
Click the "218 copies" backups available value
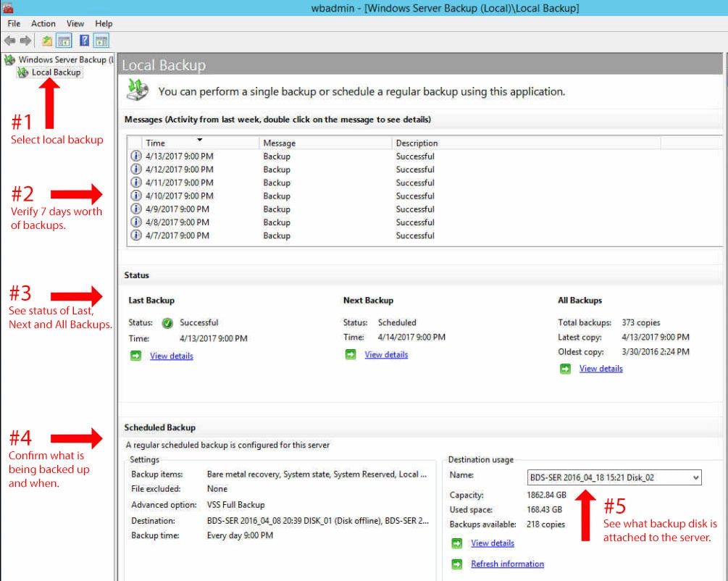[x=545, y=524]
